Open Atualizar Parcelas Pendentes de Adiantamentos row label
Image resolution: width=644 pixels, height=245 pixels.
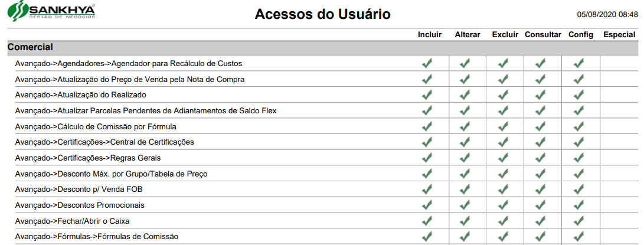pyautogui.click(x=146, y=110)
